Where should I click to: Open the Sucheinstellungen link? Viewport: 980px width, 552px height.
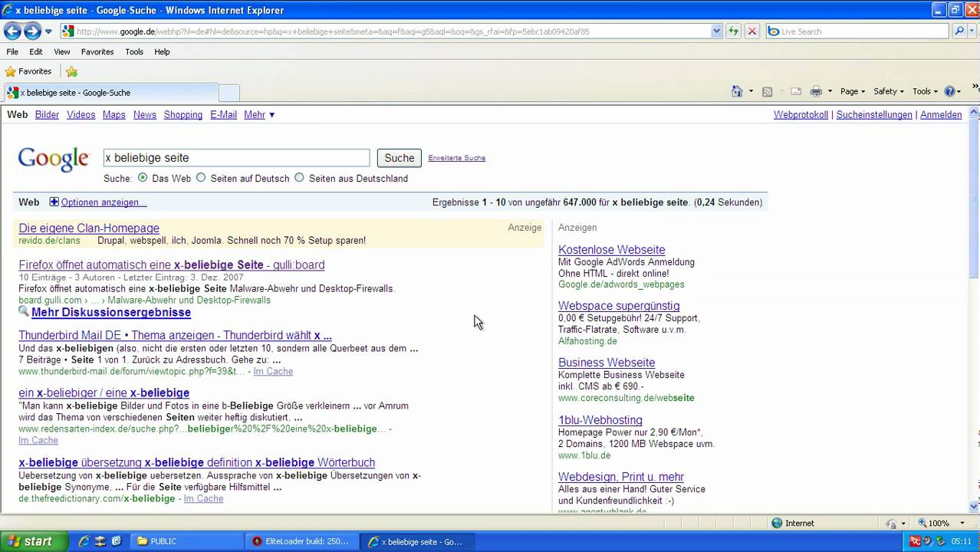click(x=874, y=114)
